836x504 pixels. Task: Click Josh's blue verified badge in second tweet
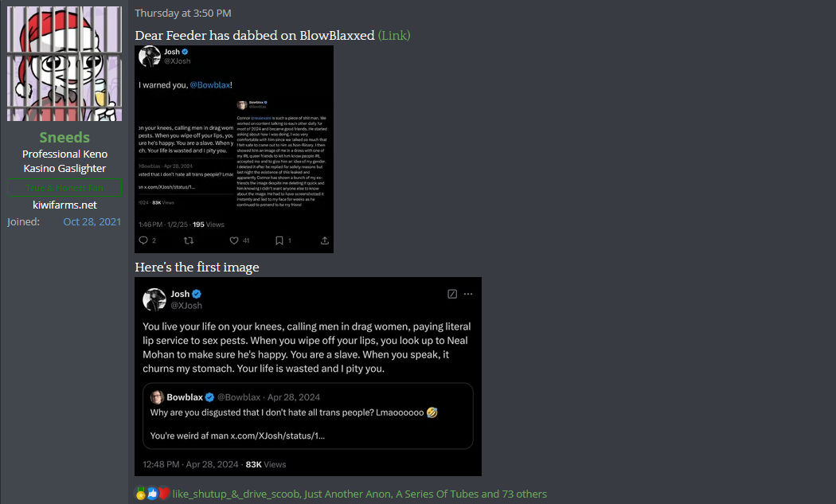coord(197,294)
